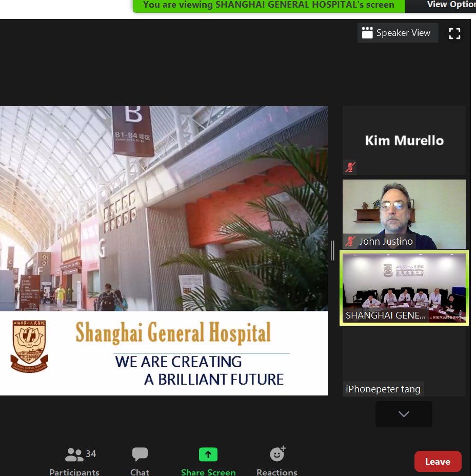Viewport: 476px width, 476px height.
Task: Select John Justino's video thumbnail
Action: coord(404,214)
